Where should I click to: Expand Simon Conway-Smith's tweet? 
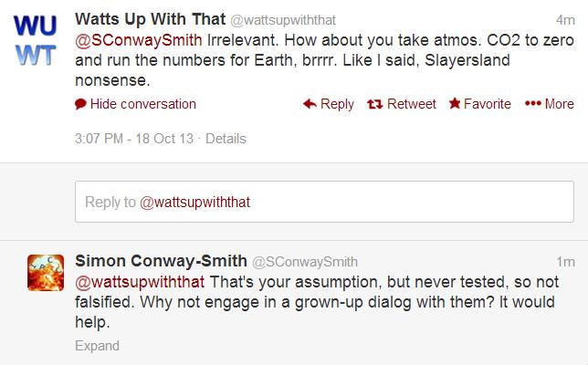click(96, 346)
